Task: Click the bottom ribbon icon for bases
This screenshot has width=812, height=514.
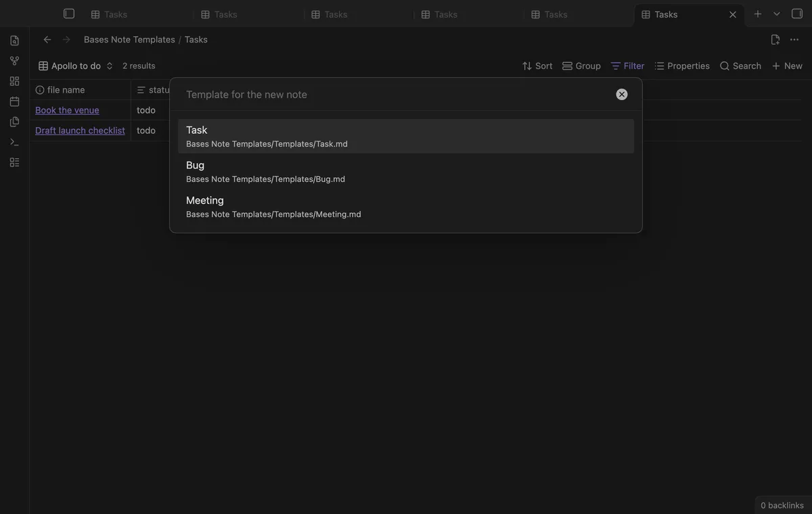Action: tap(14, 162)
